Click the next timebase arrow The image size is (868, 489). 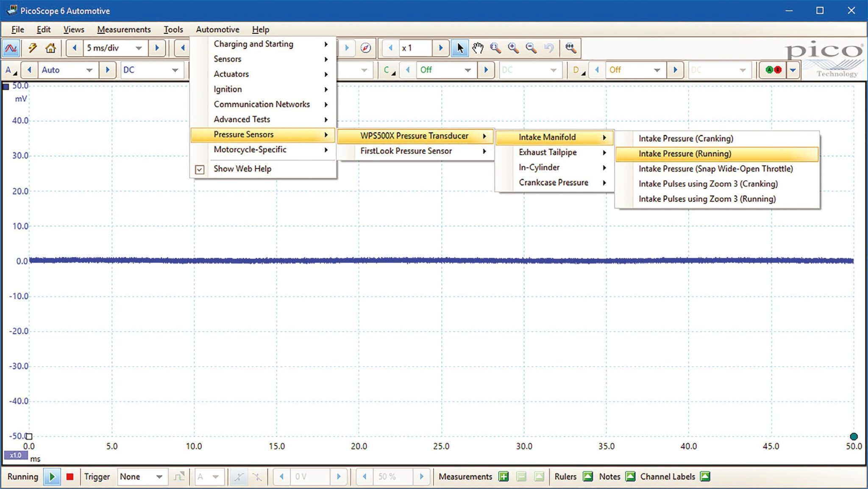tap(157, 48)
